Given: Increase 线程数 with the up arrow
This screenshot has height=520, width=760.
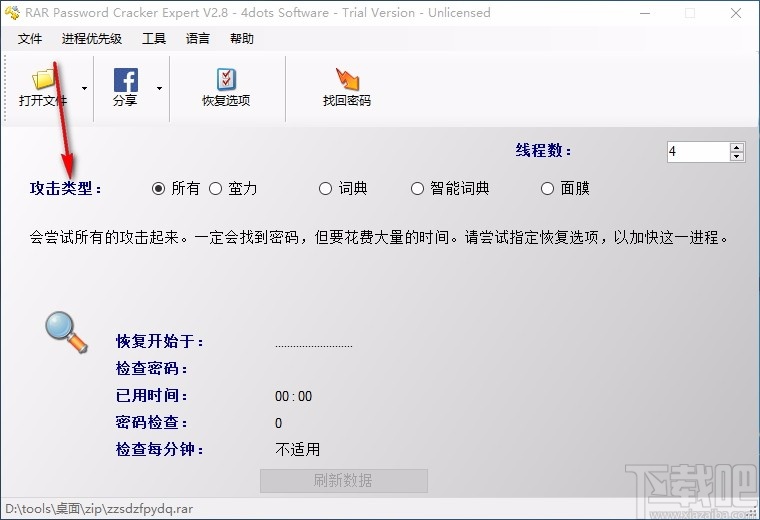Looking at the screenshot, I should coord(737,147).
